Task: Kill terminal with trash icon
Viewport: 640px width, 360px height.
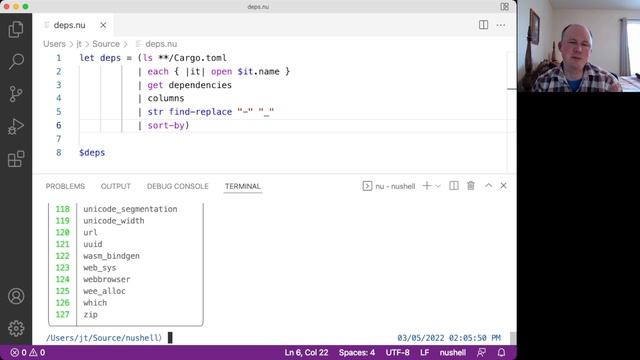Action: (471, 186)
